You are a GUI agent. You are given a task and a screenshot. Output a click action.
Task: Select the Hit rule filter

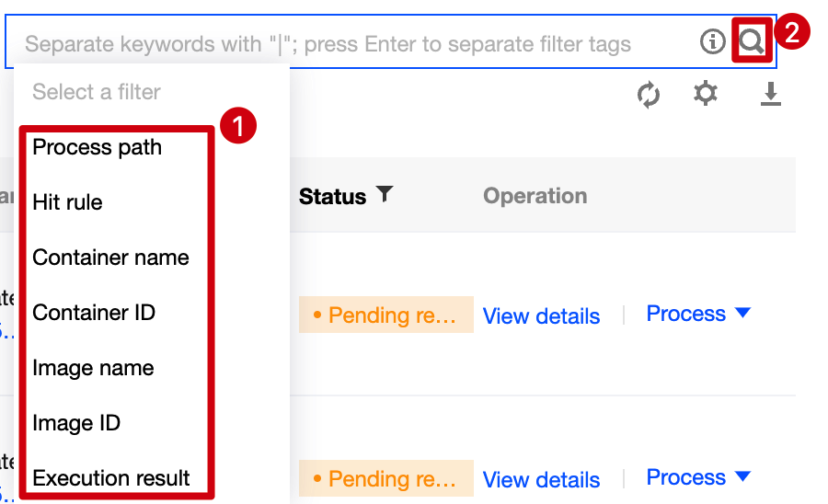click(68, 202)
